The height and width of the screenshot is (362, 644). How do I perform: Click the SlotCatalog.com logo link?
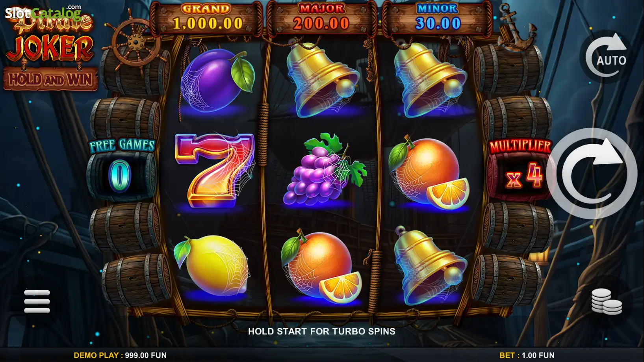coord(43,12)
